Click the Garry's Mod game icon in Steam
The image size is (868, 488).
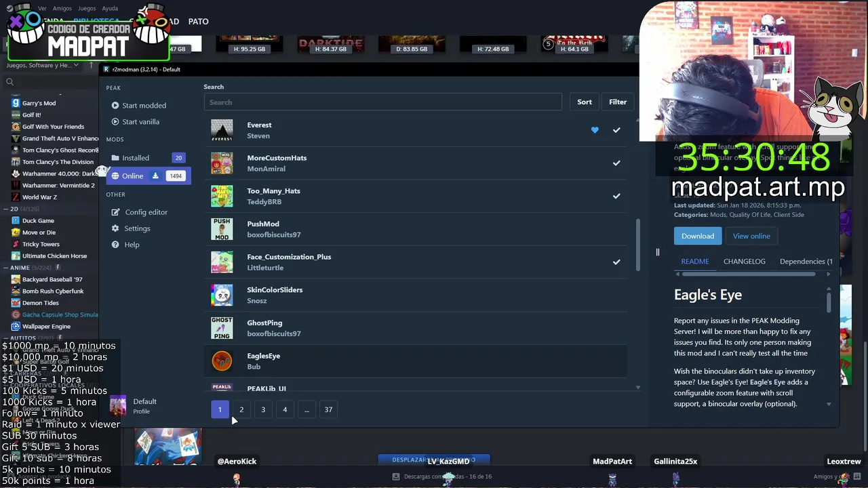click(x=16, y=103)
